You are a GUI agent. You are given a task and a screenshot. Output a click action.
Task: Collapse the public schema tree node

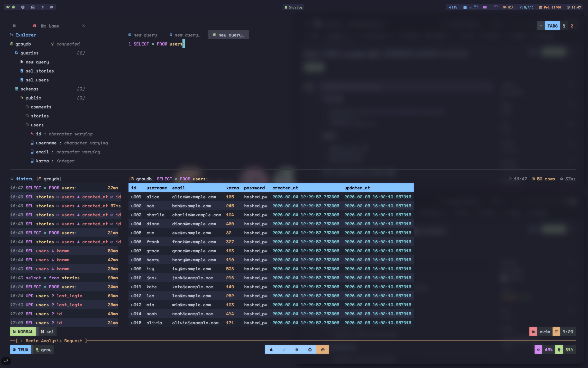(x=33, y=98)
